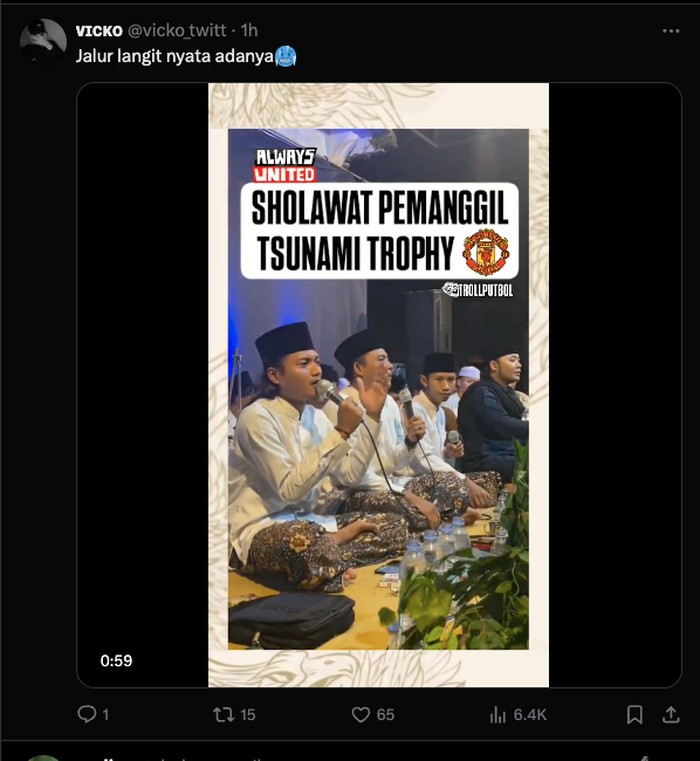Click the Always United logo in the video

[285, 166]
